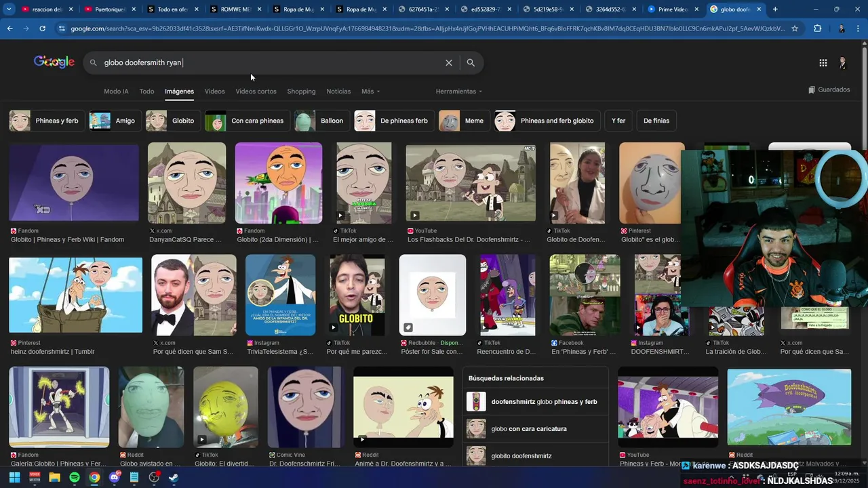Open the tab search dropdown arrow
The image size is (868, 488).
point(9,9)
